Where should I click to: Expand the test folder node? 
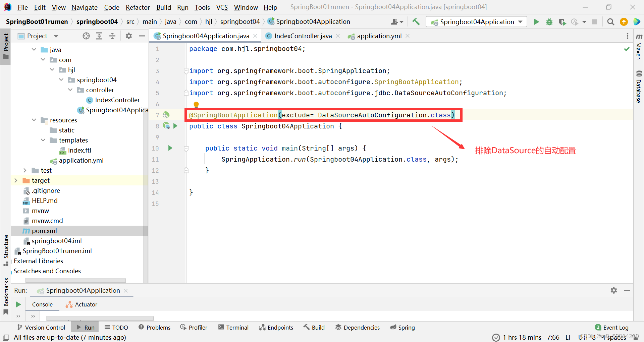[25, 170]
